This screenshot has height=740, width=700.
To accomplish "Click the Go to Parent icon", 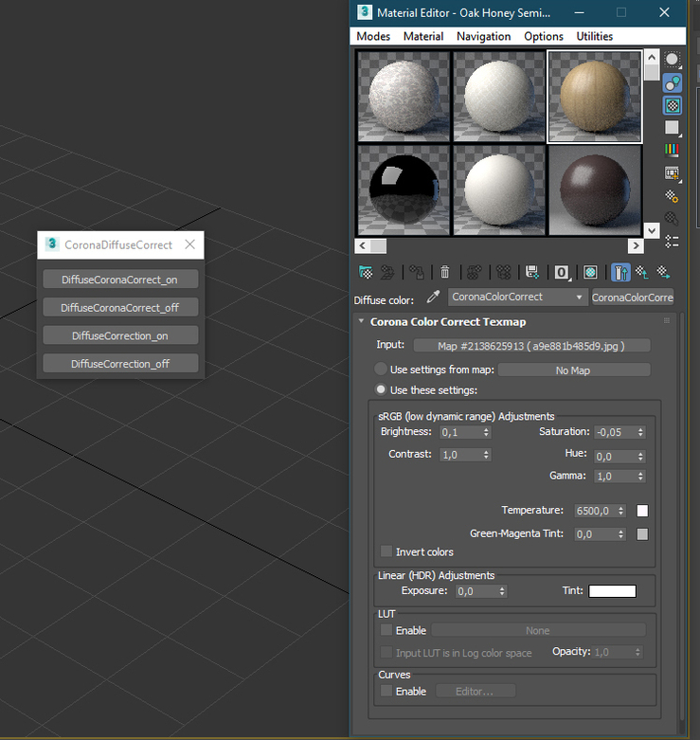I will pyautogui.click(x=642, y=272).
